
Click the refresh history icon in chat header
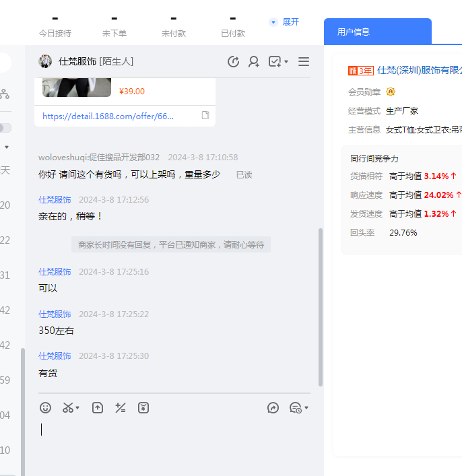[x=234, y=62]
